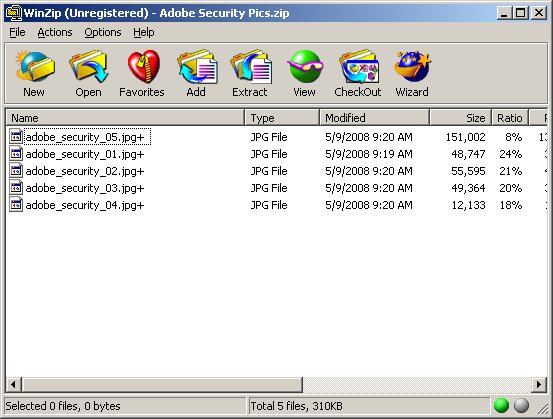Click the Extract toolbar icon
Viewport: 553px width, 419px height.
pos(251,66)
